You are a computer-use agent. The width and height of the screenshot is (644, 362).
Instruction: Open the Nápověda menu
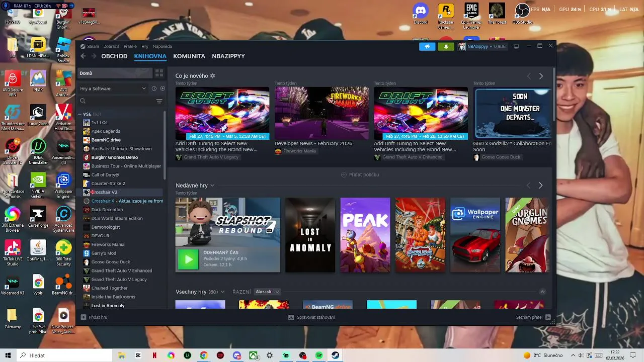162,46
